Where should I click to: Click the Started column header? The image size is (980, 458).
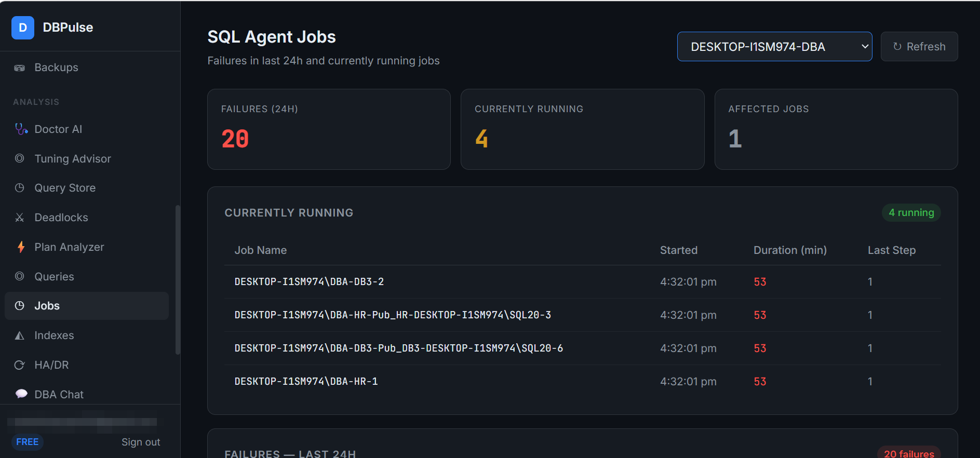pos(679,250)
